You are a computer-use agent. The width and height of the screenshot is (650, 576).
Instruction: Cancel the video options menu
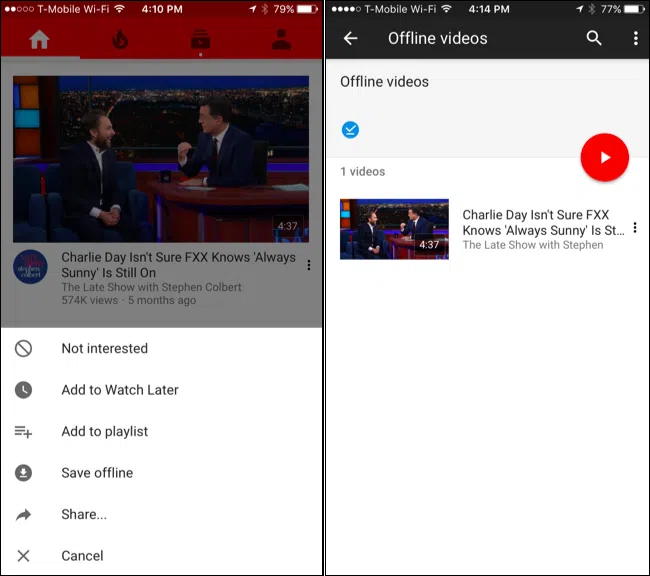[82, 556]
